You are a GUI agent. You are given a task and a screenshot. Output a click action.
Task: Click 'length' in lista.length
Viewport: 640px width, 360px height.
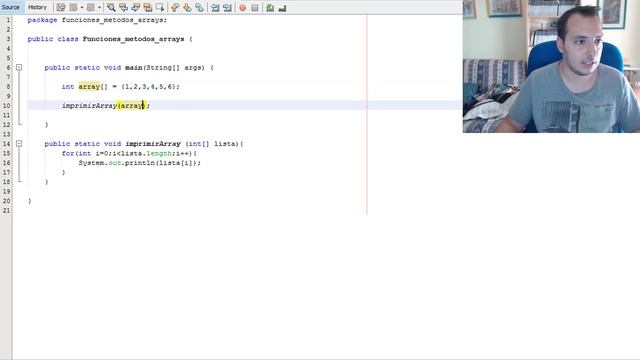click(x=159, y=153)
